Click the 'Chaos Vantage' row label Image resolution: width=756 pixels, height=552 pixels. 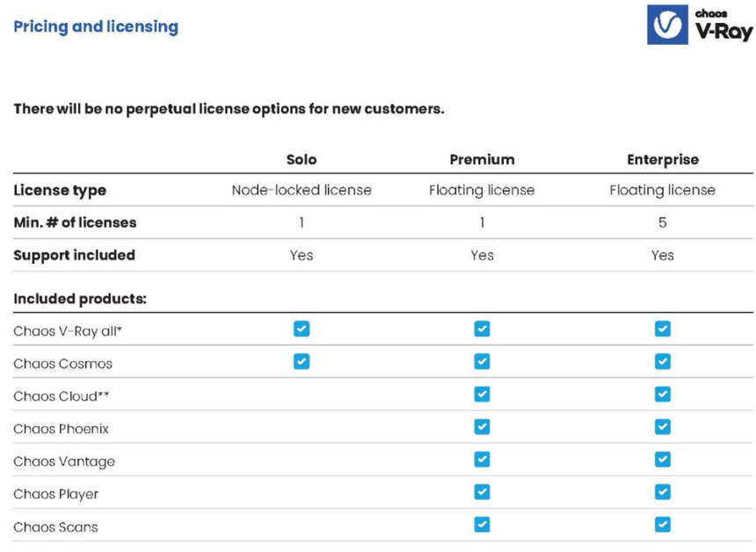(64, 461)
